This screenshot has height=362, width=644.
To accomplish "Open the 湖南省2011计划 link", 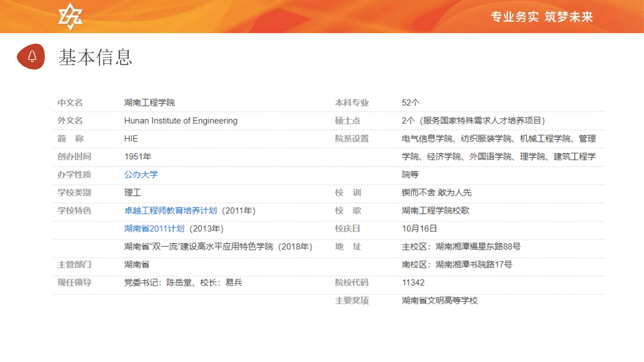I will [x=154, y=229].
